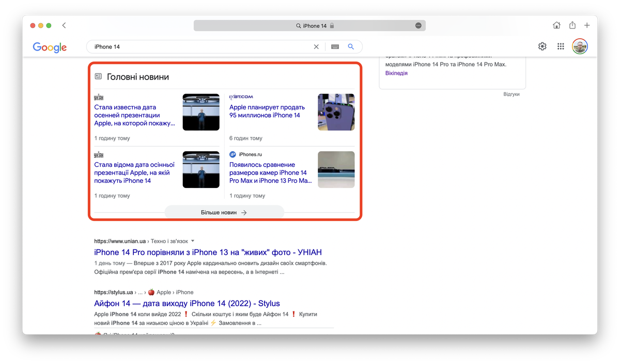Click the Safari back arrow
Screen dimensions: 620x364
(x=64, y=25)
